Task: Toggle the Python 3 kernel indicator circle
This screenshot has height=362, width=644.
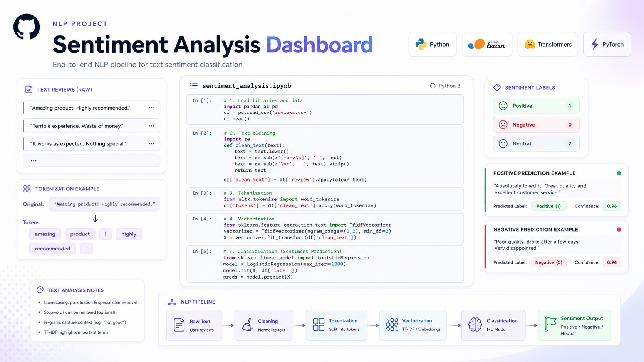Action: 433,86
